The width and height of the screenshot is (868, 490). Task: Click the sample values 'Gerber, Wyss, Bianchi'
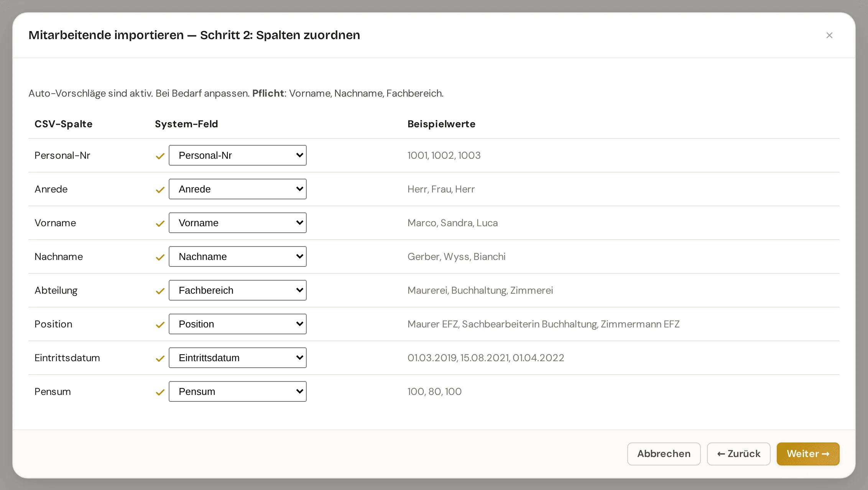tap(457, 257)
